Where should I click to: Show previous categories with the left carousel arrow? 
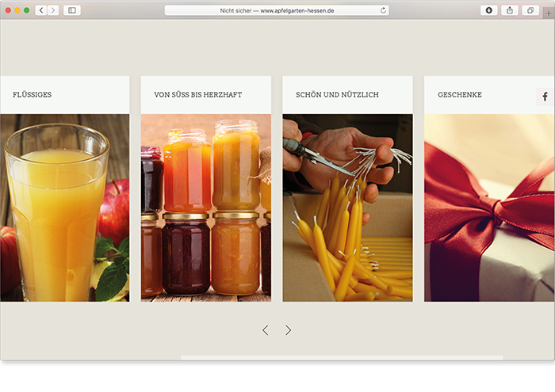click(x=266, y=330)
